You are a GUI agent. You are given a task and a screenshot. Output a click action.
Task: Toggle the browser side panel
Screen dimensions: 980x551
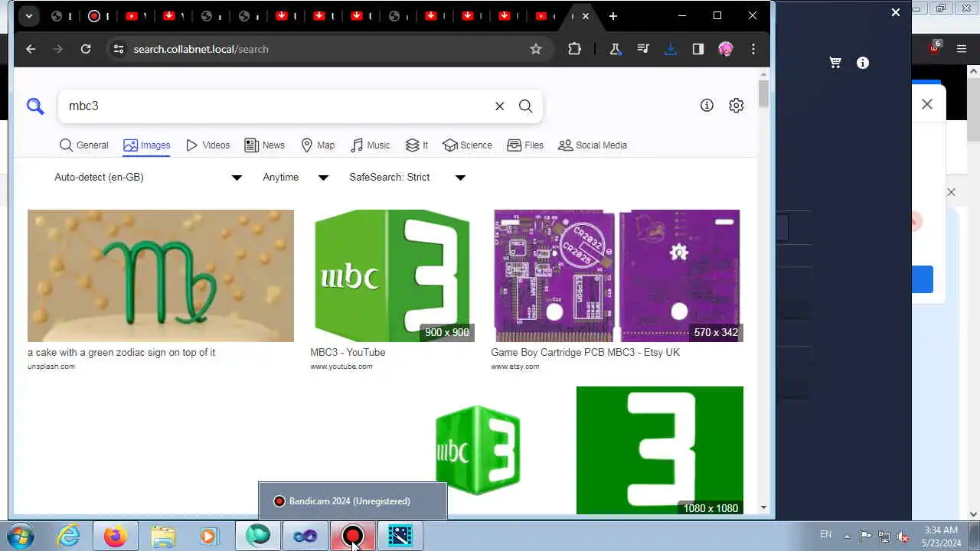tap(698, 49)
